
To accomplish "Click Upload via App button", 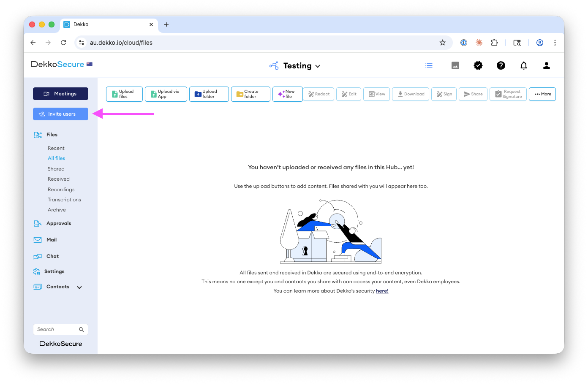I will [x=166, y=94].
